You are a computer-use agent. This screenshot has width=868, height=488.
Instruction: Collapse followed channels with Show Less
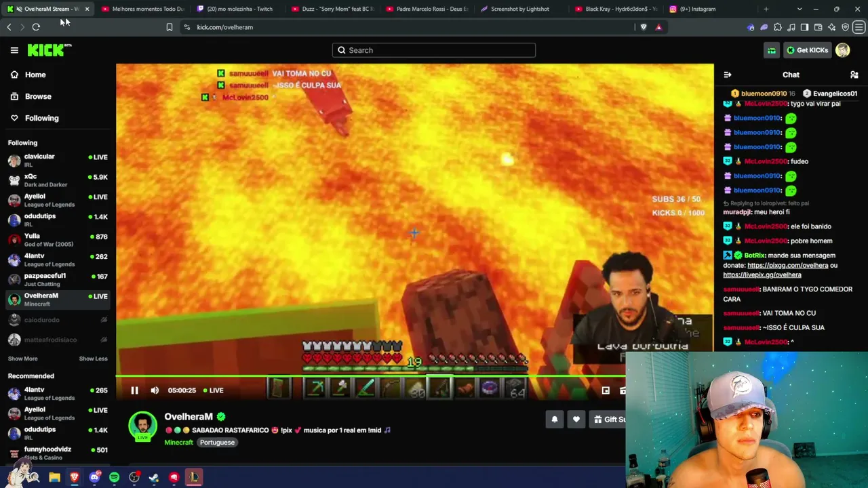coord(94,359)
